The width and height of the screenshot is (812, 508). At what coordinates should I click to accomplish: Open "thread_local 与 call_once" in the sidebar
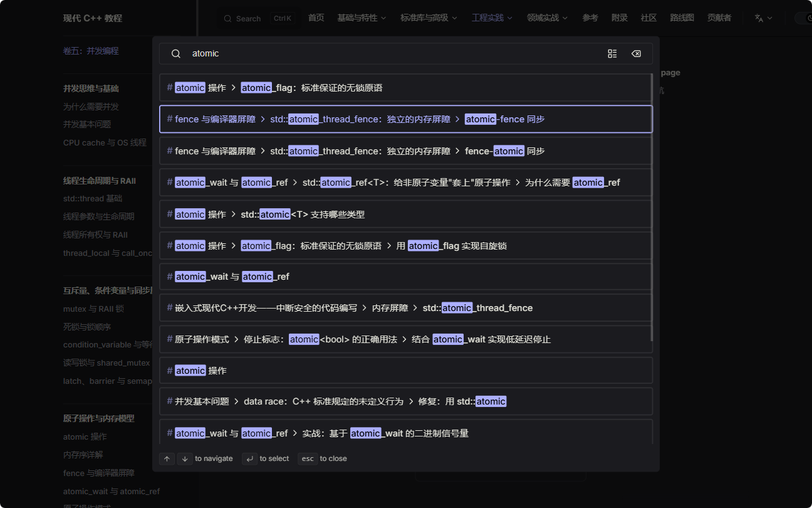coord(107,253)
